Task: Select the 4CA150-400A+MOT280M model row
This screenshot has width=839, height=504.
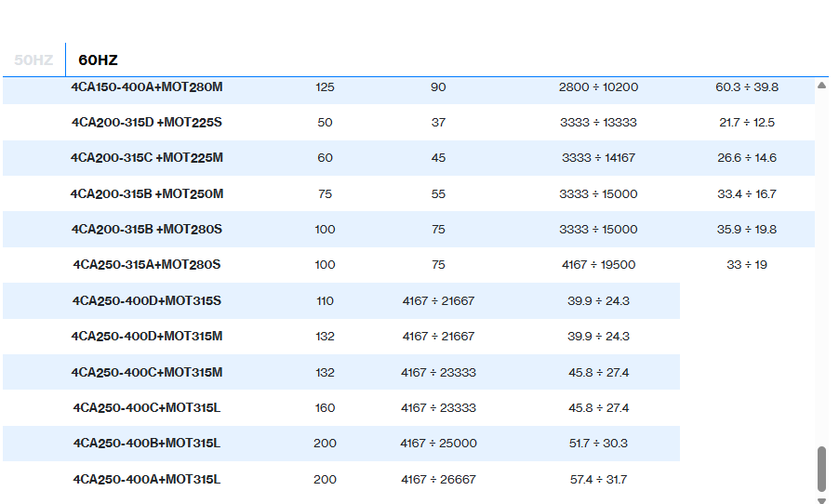Action: [x=147, y=87]
